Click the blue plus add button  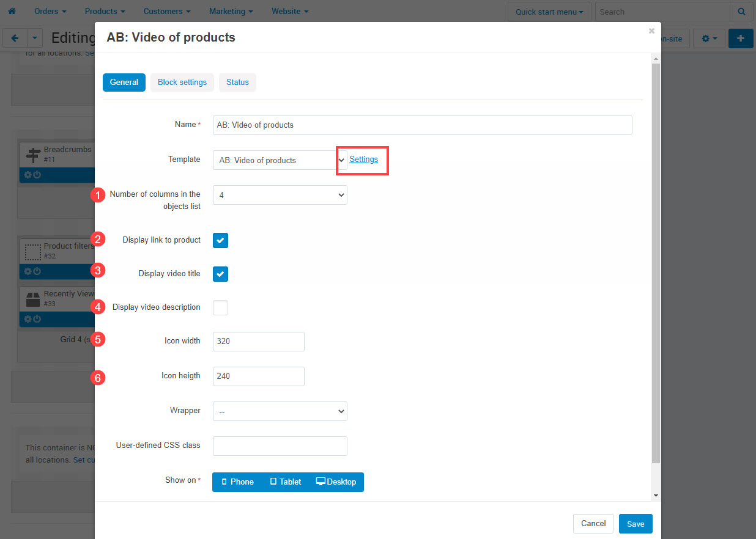741,38
